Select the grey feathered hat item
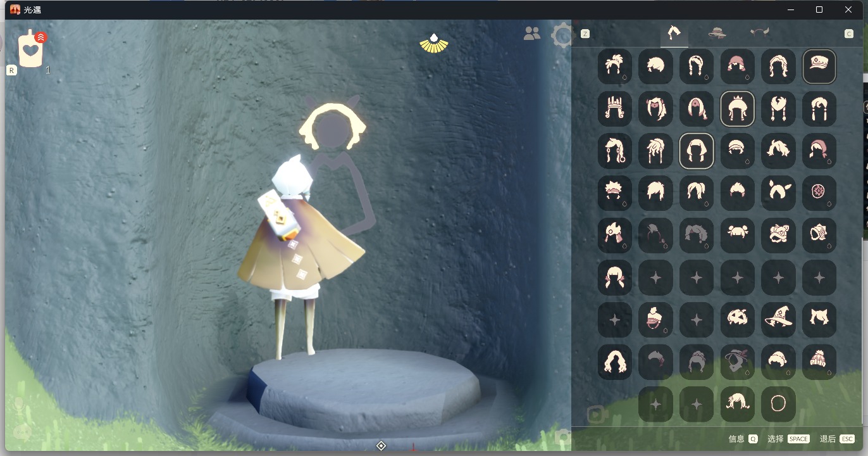 738,362
